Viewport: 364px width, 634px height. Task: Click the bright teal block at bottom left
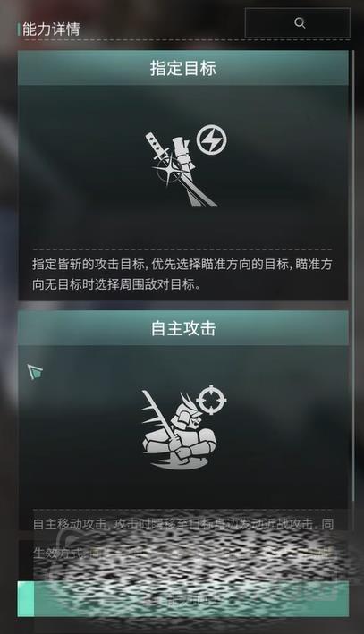(x=25, y=599)
